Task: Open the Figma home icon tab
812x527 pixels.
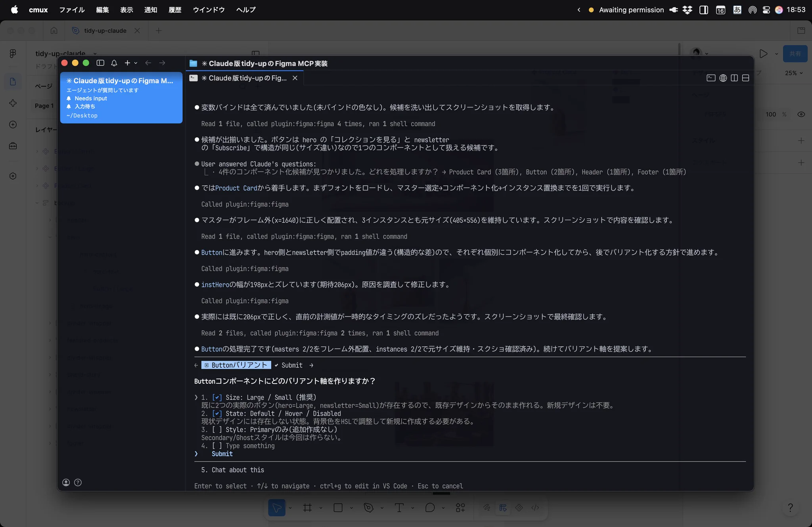Action: [x=54, y=31]
